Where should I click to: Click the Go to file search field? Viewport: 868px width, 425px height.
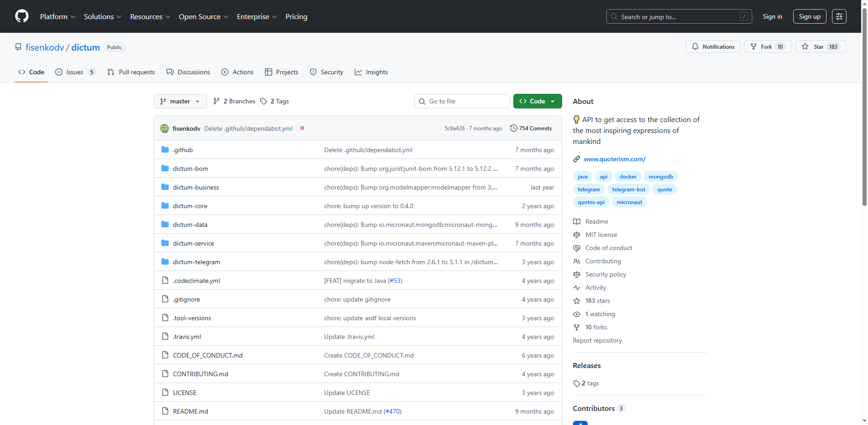462,101
